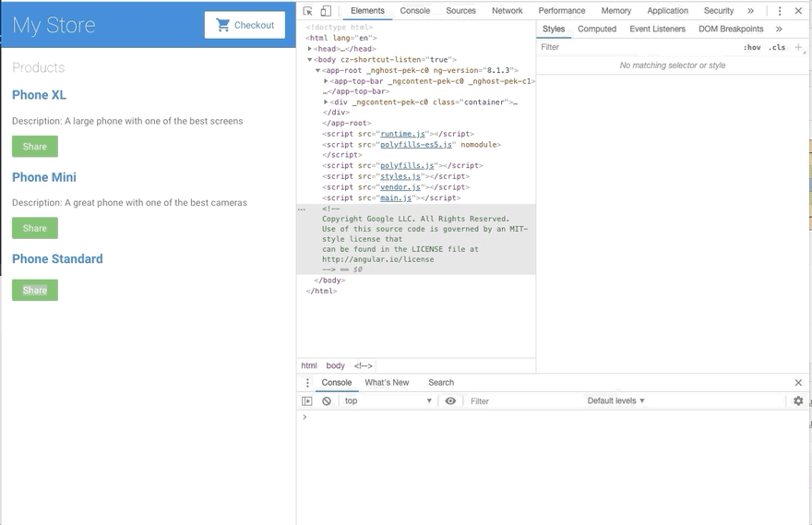Open polyfills.js script link
The width and height of the screenshot is (812, 525).
coord(408,166)
